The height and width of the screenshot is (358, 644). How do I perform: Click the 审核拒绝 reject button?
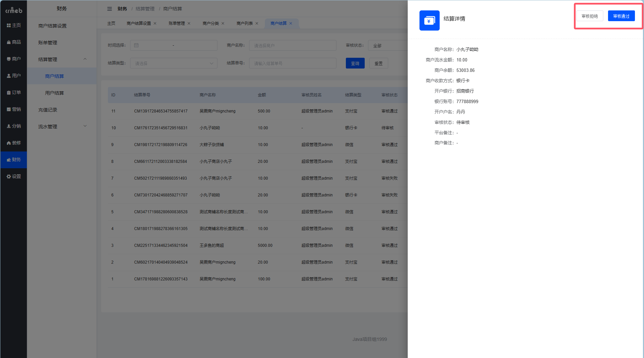590,16
